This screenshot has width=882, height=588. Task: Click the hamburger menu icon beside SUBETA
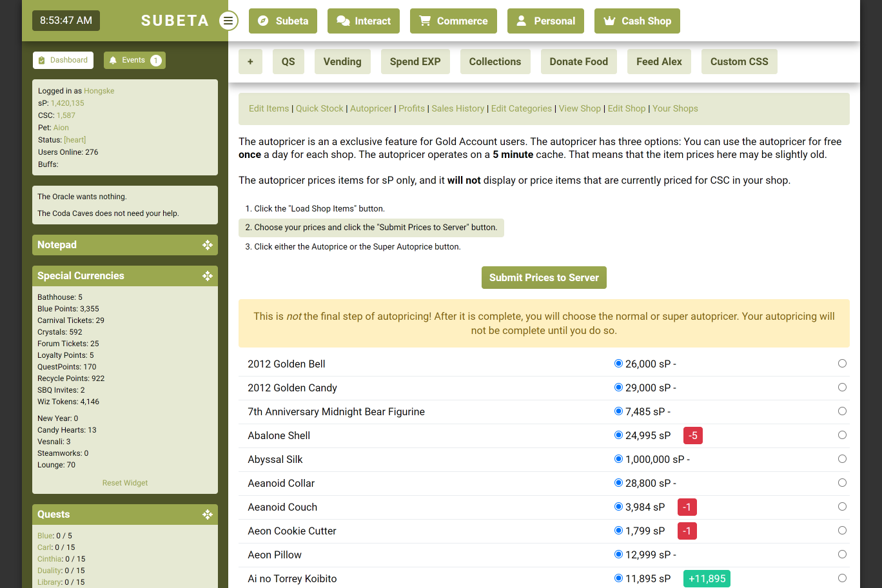[228, 21]
